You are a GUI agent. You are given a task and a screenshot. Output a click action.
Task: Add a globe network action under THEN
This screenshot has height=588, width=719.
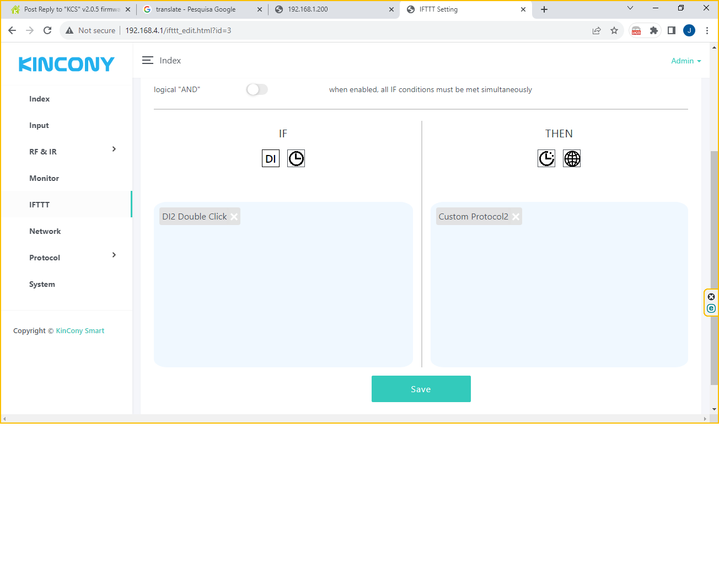572,159
